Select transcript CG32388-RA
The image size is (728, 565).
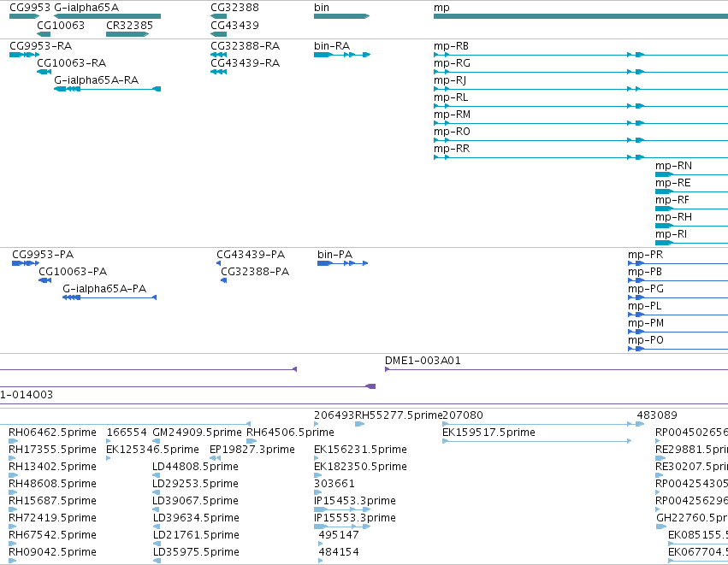218,55
